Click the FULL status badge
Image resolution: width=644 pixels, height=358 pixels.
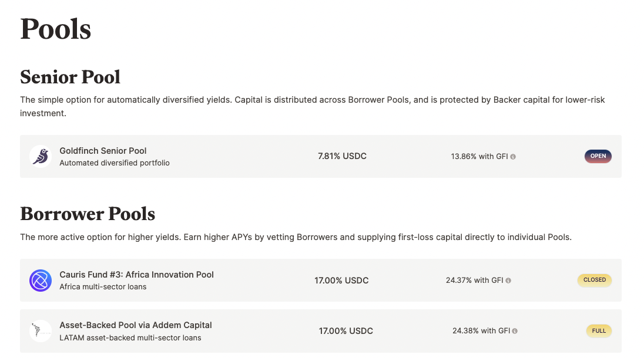pos(599,330)
